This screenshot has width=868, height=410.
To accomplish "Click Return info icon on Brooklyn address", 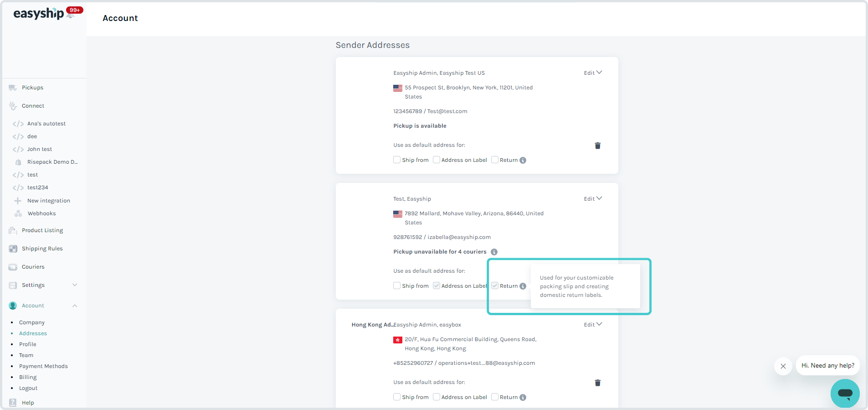I will coord(523,161).
